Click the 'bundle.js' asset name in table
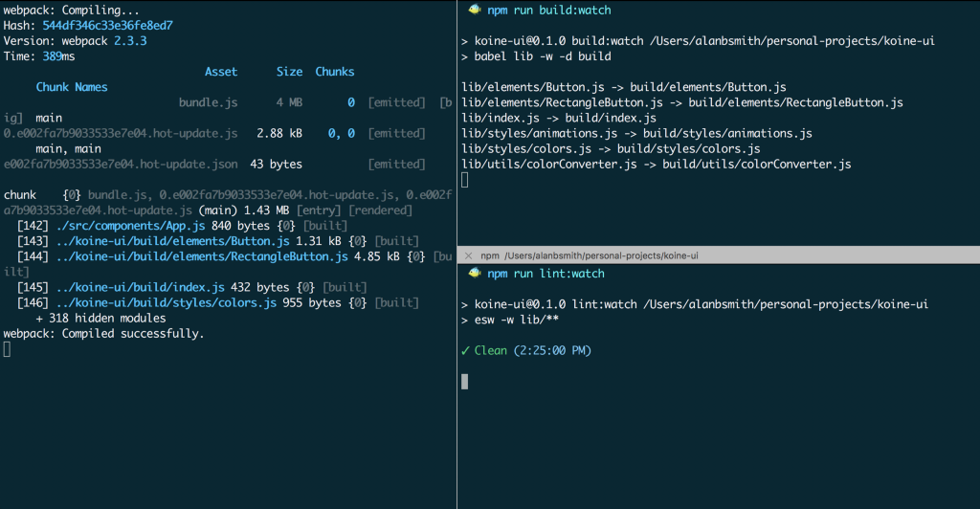This screenshot has height=509, width=980. 208,102
